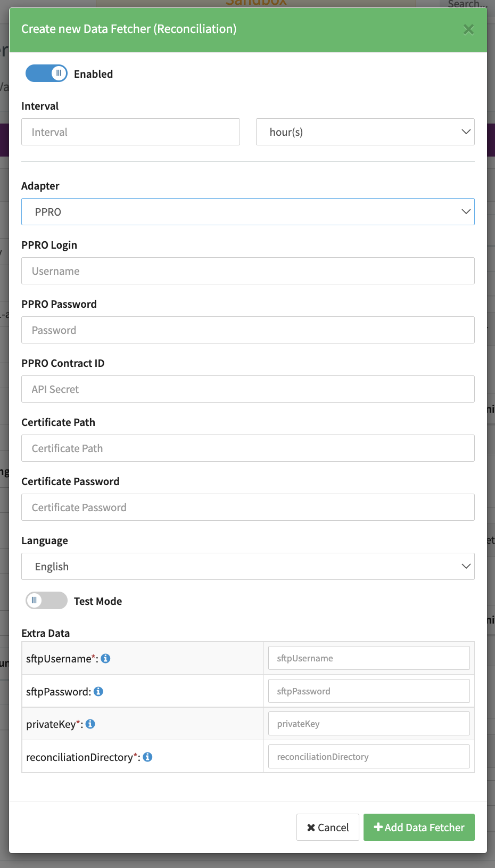
Task: Click the PPRO Contract ID field
Action: (248, 389)
